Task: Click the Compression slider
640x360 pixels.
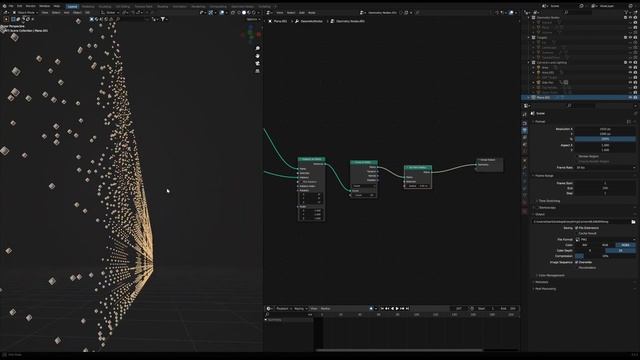Action: tap(605, 256)
